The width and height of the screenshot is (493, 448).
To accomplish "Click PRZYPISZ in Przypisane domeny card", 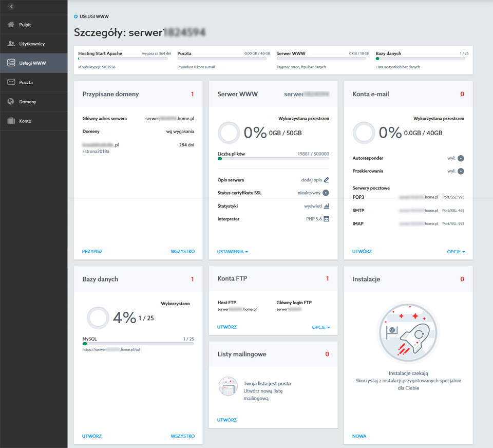I will pos(92,251).
